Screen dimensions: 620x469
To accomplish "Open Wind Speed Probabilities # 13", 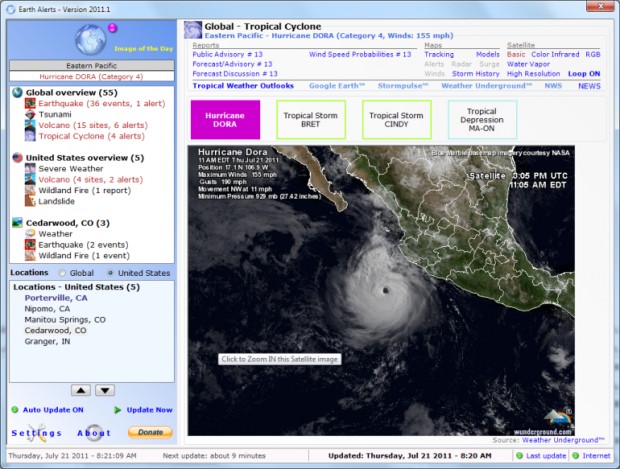I will click(x=360, y=55).
